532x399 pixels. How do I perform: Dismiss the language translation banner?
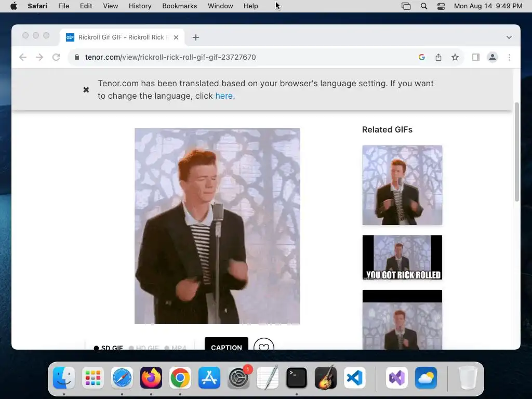86,89
